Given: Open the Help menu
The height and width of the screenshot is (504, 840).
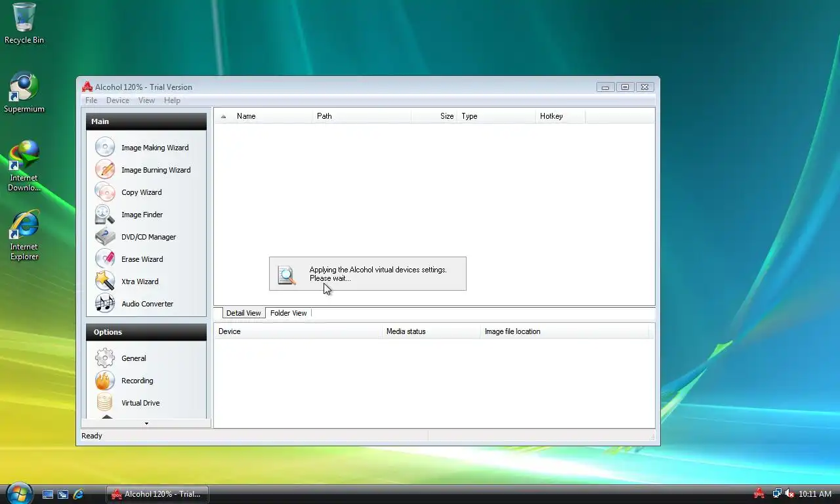Looking at the screenshot, I should pyautogui.click(x=172, y=100).
